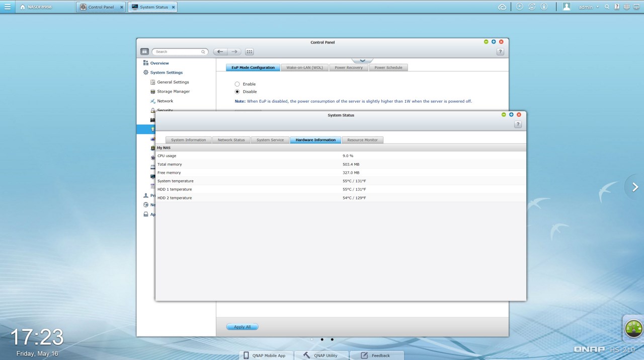Open the Power Schedule tab
This screenshot has height=360, width=644.
388,67
